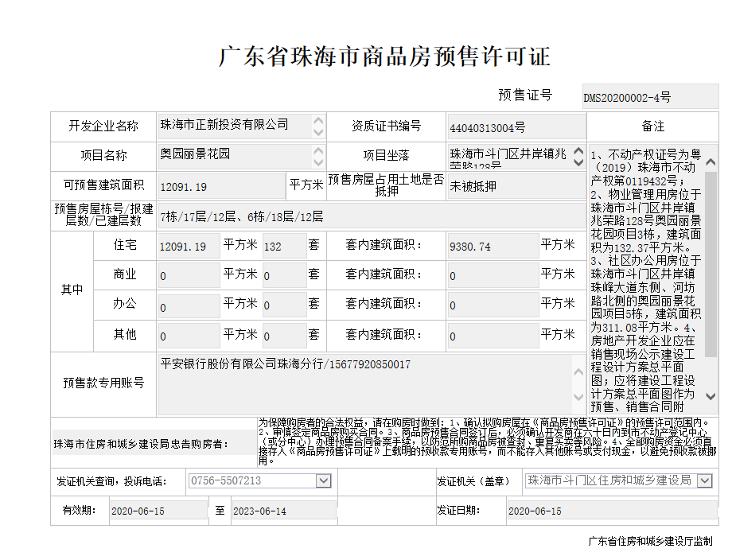Click scroll-down arrow in 开发企业名称 field
The height and width of the screenshot is (560, 732).
[x=318, y=133]
